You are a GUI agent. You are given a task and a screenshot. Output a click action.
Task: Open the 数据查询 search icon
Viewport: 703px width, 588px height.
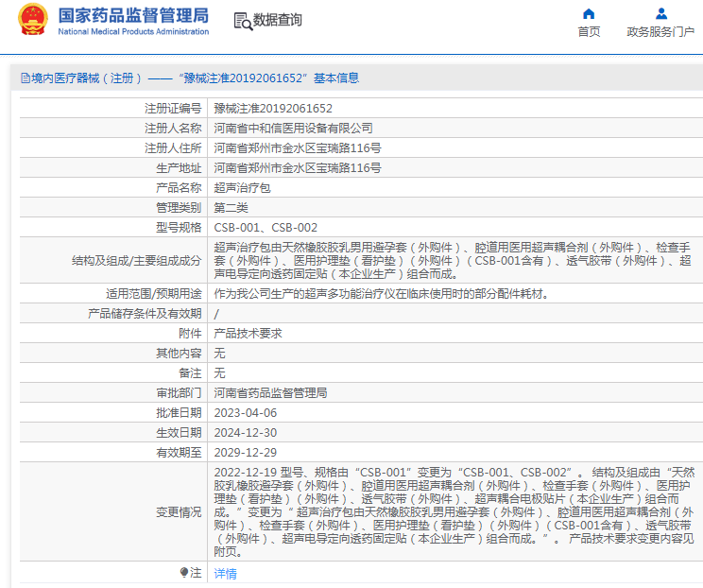point(243,21)
